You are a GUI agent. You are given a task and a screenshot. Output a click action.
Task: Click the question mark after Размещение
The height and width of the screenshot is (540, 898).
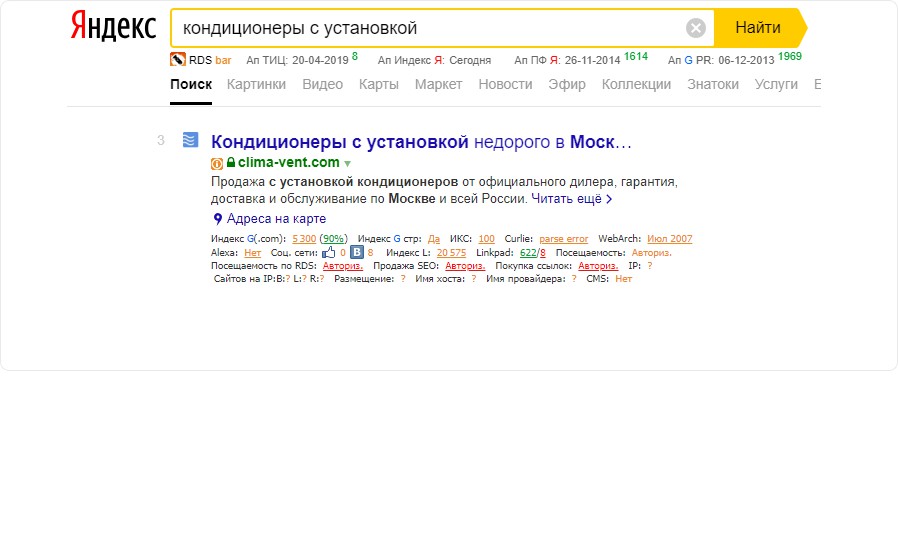(403, 279)
